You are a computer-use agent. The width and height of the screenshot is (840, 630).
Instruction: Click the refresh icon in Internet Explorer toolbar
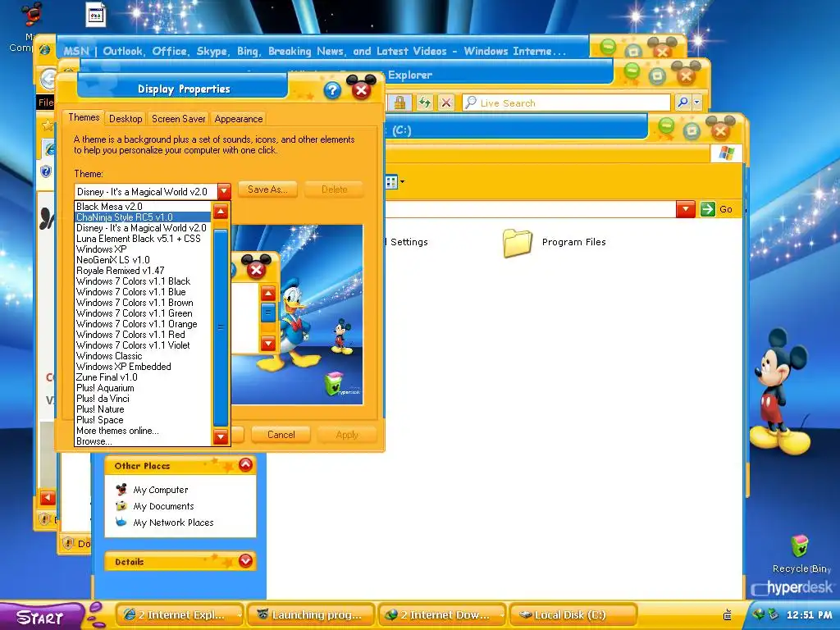pyautogui.click(x=425, y=103)
